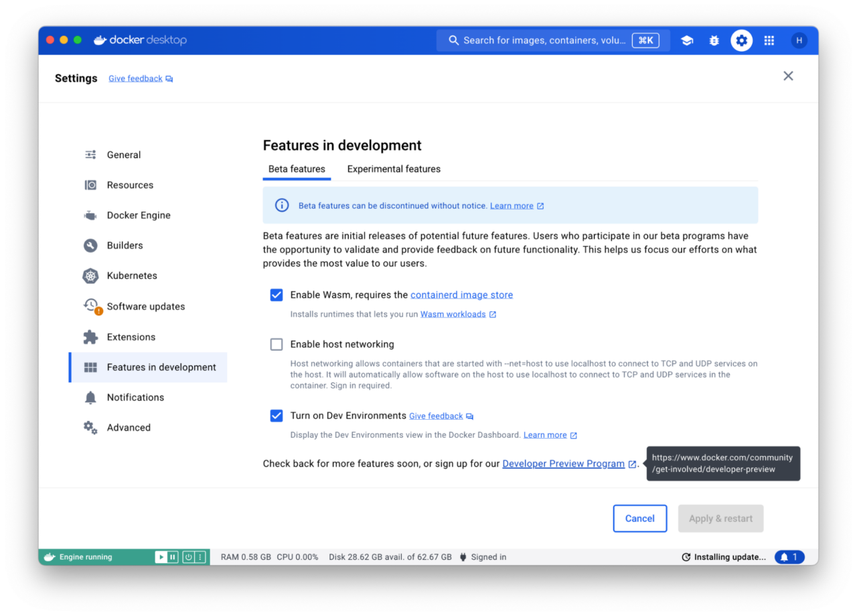Click the Cancel button
Screen dimensions: 857x616
pos(639,518)
